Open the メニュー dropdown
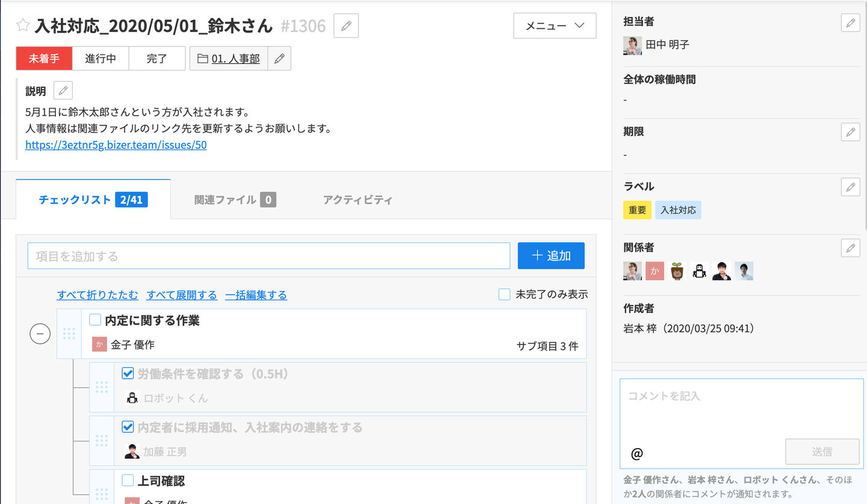 [x=555, y=26]
